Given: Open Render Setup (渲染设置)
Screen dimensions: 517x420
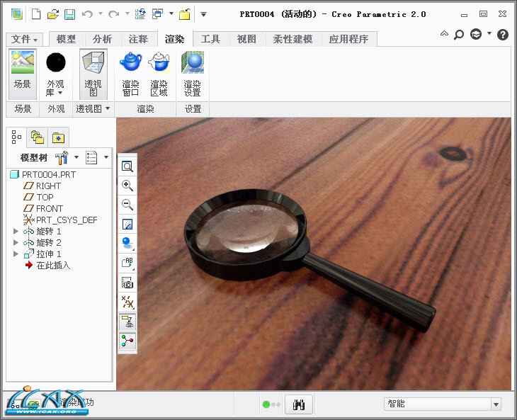Looking at the screenshot, I should click(x=192, y=74).
